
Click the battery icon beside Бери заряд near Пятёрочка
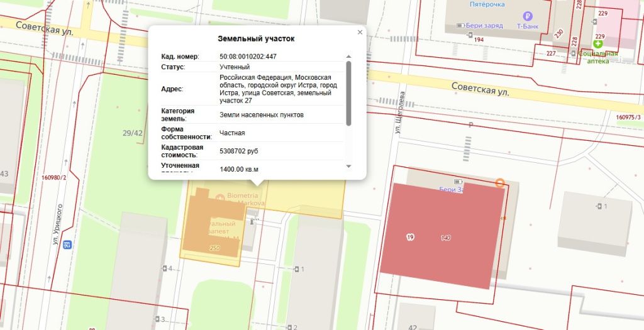[x=460, y=26]
